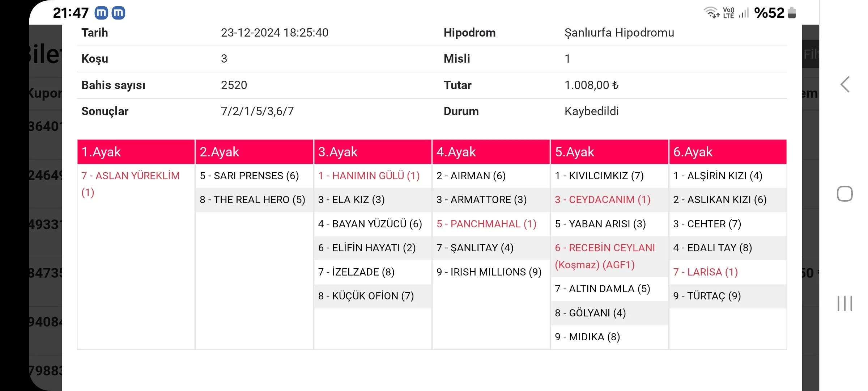Click horse 7 - LARİSA entry
868x391 pixels.
tap(705, 272)
